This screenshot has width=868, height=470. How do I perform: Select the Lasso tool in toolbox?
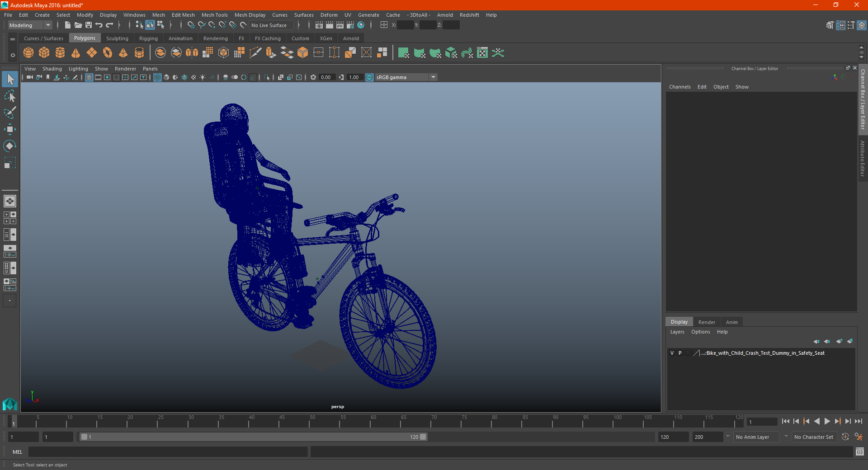[9, 96]
